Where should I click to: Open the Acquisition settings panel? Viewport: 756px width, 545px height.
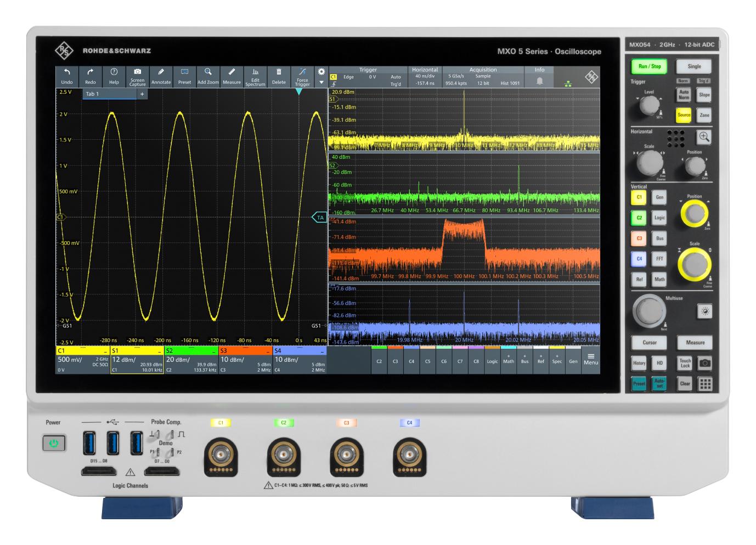[x=483, y=77]
